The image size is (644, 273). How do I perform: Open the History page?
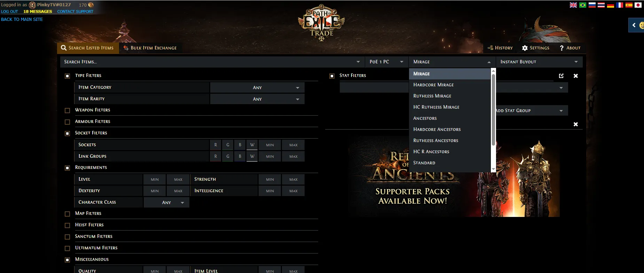click(x=500, y=48)
